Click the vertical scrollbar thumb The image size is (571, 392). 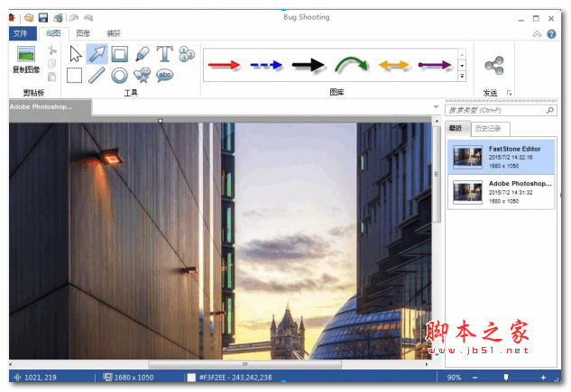tap(437, 175)
